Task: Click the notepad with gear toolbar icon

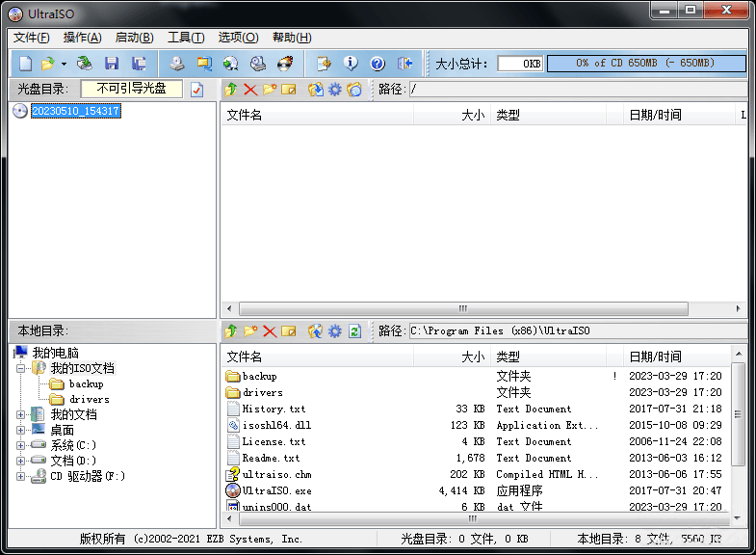Action: [324, 64]
